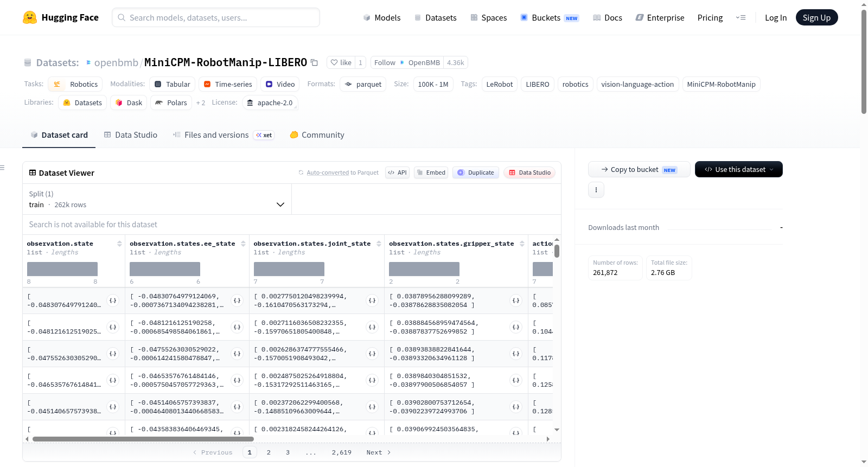Screen dimensions: 868x467
Task: Like the MiniCPM-RobotManip-LIBERO dataset
Action: click(341, 62)
